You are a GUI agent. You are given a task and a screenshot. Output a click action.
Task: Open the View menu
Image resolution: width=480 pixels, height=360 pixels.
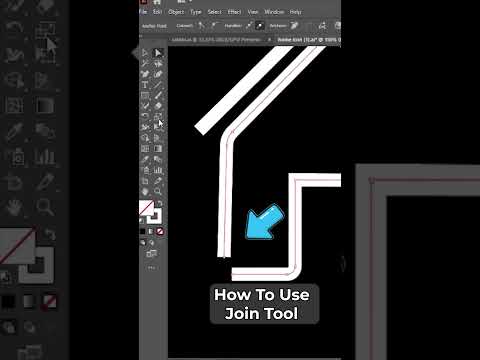[253, 12]
